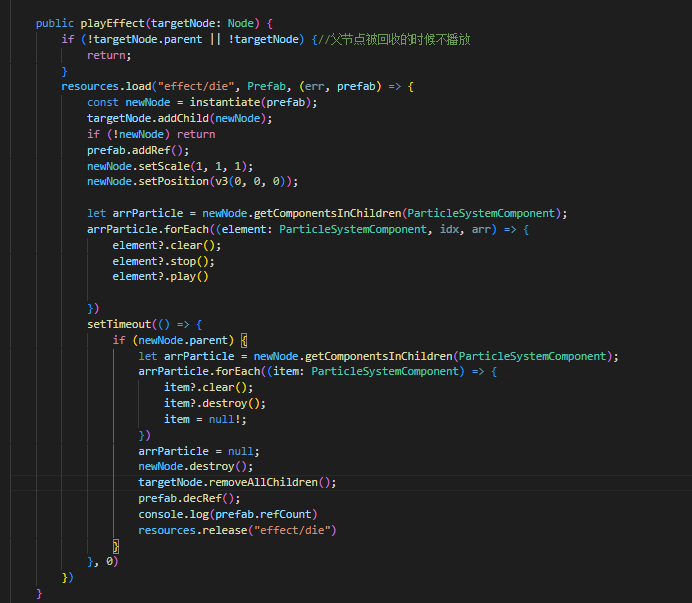
Task: Click the highlighted opening brace after 'if (newNode.parent)'
Action: (244, 340)
